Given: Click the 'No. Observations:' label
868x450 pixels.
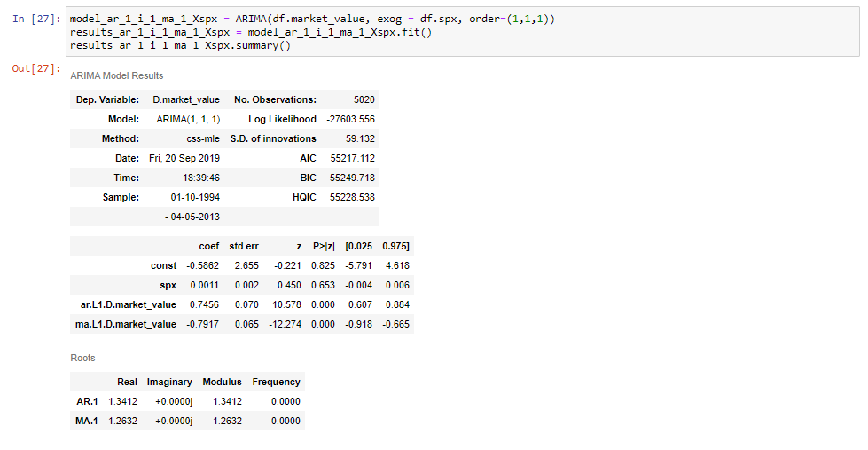Looking at the screenshot, I should pyautogui.click(x=275, y=99).
